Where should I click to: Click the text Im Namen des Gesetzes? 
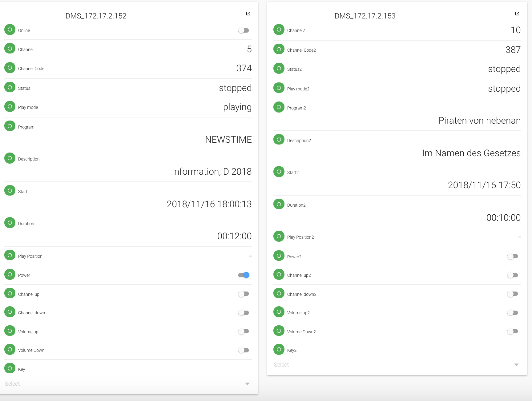(471, 153)
